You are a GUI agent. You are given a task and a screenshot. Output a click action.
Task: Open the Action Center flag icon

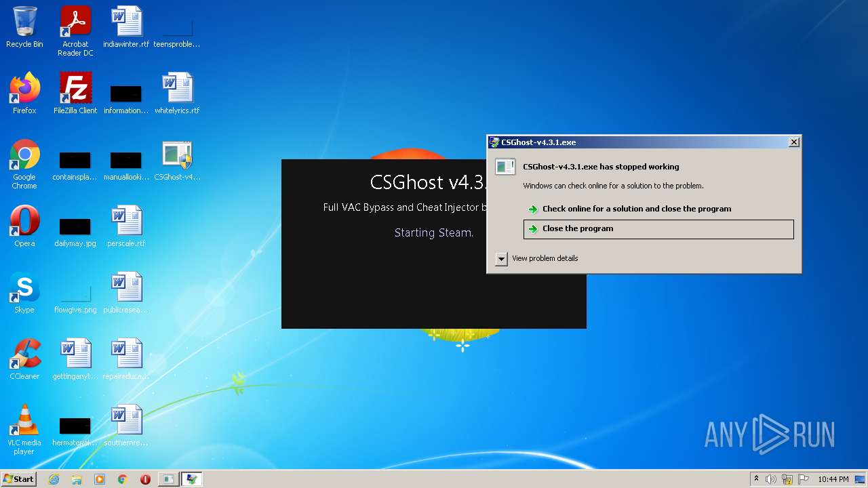point(804,479)
